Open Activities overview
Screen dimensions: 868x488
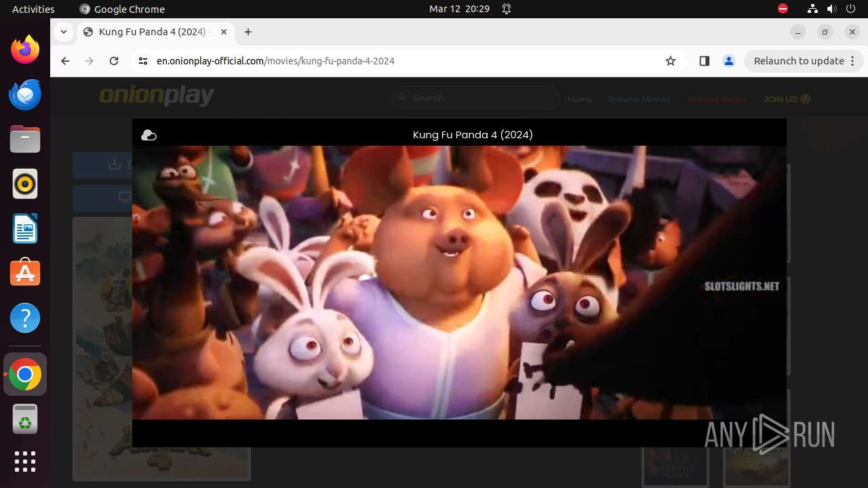pyautogui.click(x=33, y=9)
